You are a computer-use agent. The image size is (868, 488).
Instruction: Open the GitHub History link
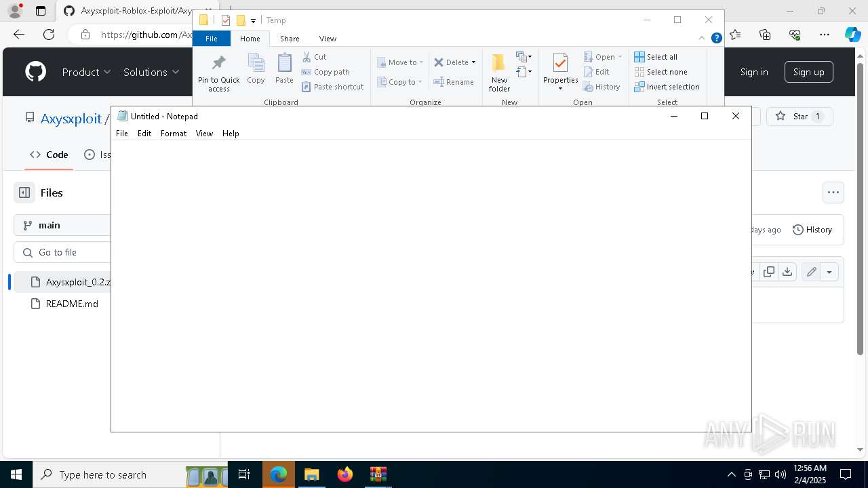point(812,230)
